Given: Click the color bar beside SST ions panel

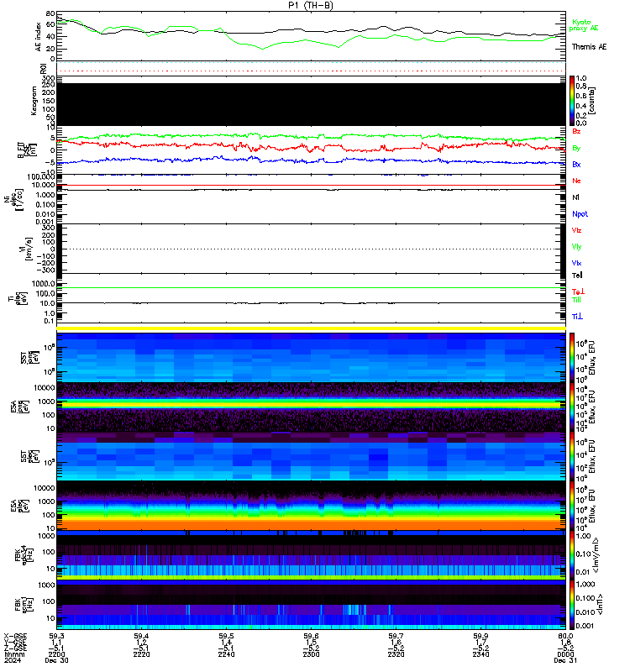Looking at the screenshot, I should pyautogui.click(x=572, y=358).
